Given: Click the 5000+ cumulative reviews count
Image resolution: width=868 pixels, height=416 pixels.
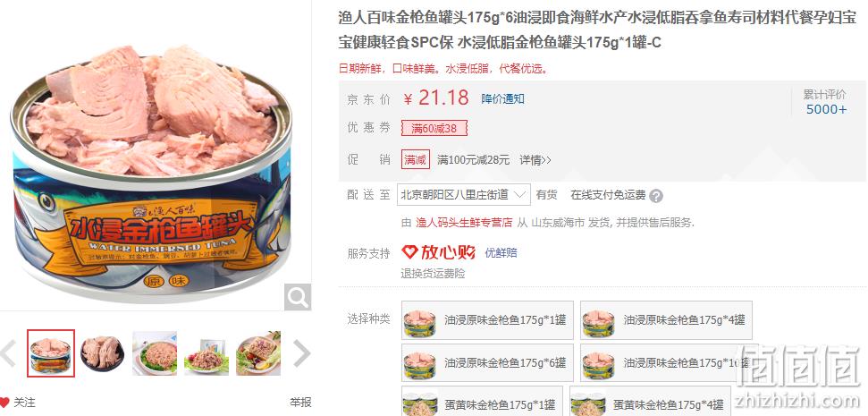Looking at the screenshot, I should pos(826,109).
